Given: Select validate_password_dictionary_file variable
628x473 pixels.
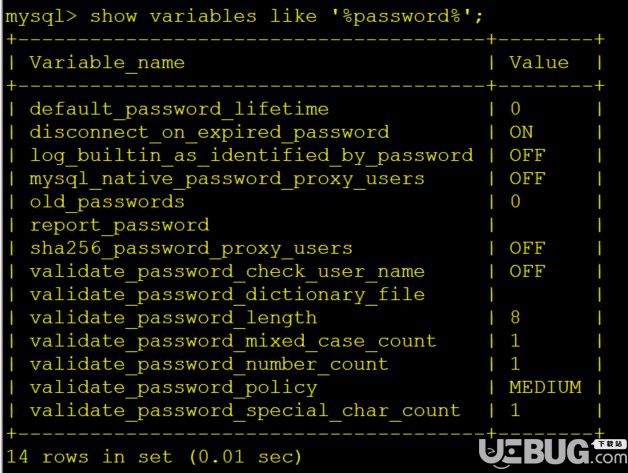Looking at the screenshot, I should pyautogui.click(x=227, y=295).
